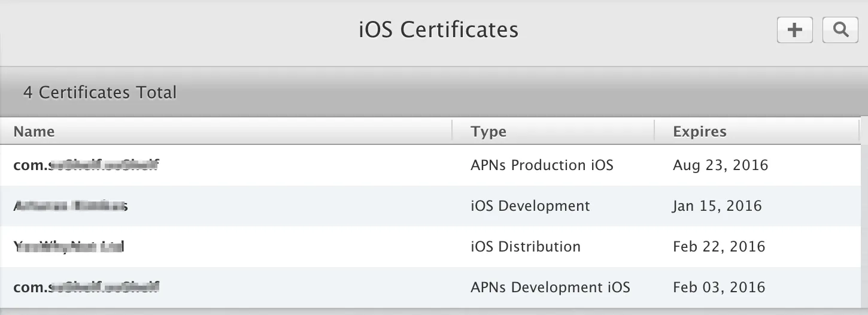The width and height of the screenshot is (868, 315).
Task: Select the APNs Production iOS type cell
Action: pos(542,165)
